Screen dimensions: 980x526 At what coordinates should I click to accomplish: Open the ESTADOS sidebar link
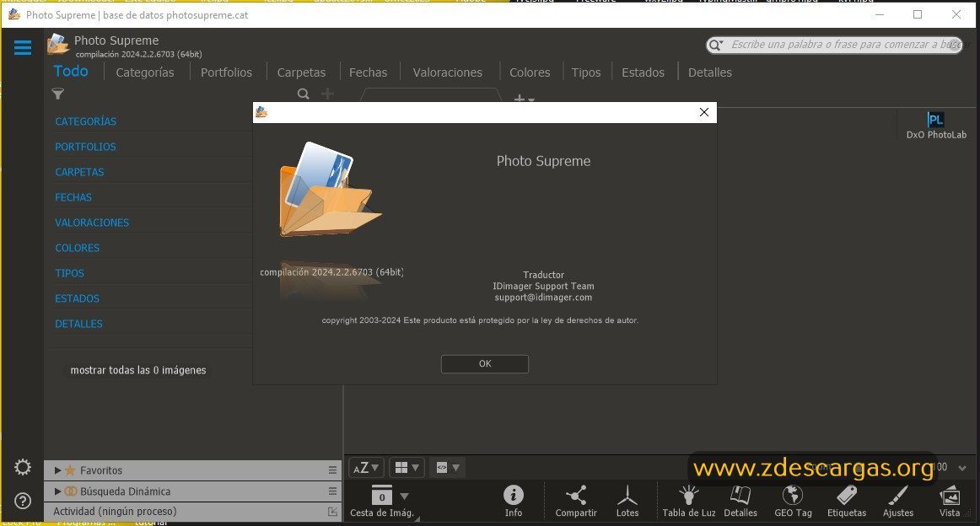[77, 298]
